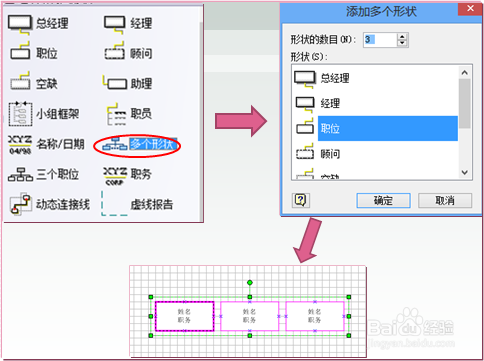Image resolution: width=484 pixels, height=361 pixels.
Task: Click the rightmost position box on canvas
Action: click(x=315, y=316)
